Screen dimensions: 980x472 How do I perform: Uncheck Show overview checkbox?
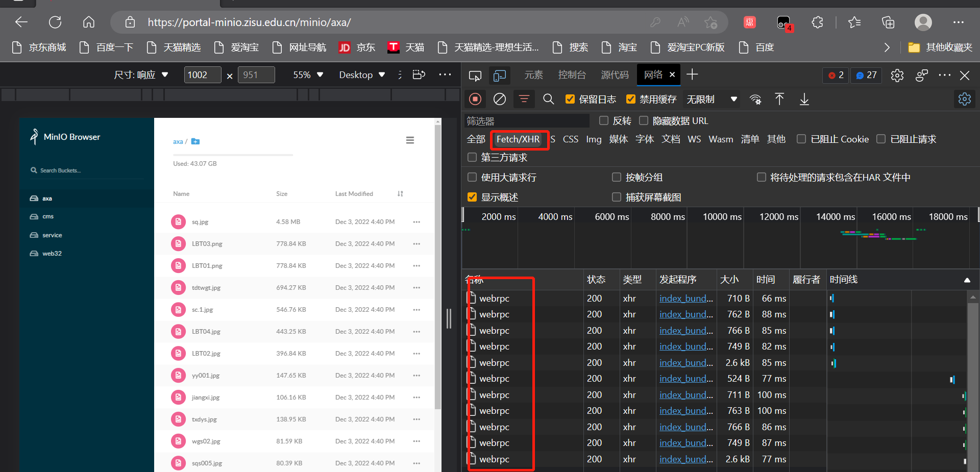(x=472, y=197)
